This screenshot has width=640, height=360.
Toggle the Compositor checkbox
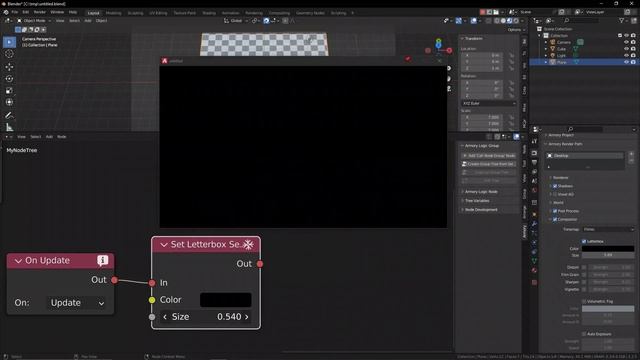pyautogui.click(x=555, y=220)
